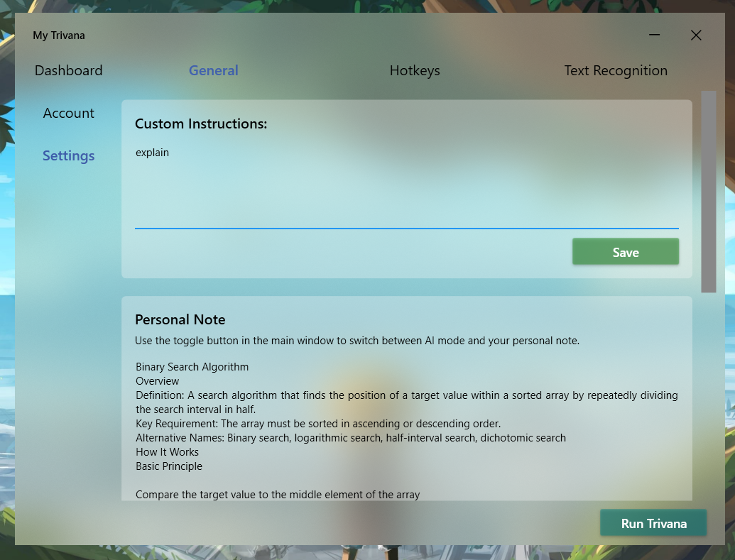The width and height of the screenshot is (735, 560).
Task: Select Settings in the sidebar
Action: click(68, 155)
